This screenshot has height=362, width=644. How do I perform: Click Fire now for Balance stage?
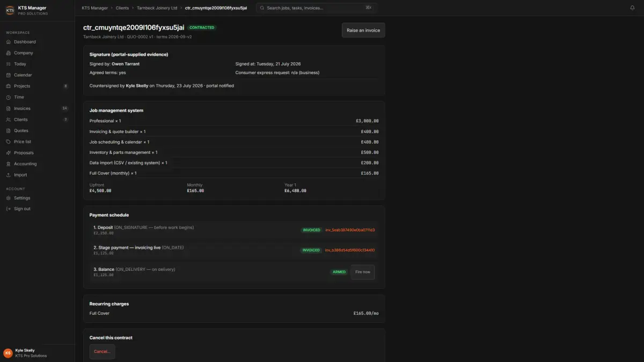click(363, 272)
